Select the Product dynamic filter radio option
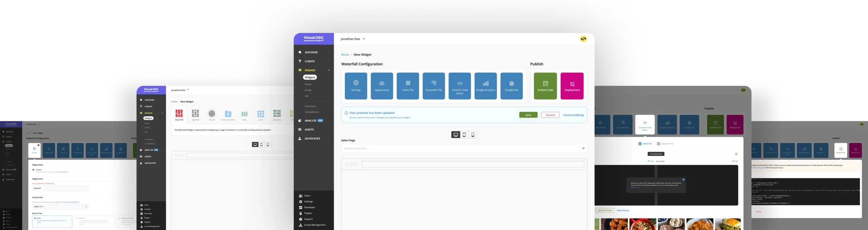The width and height of the screenshot is (868, 230). pos(77,218)
